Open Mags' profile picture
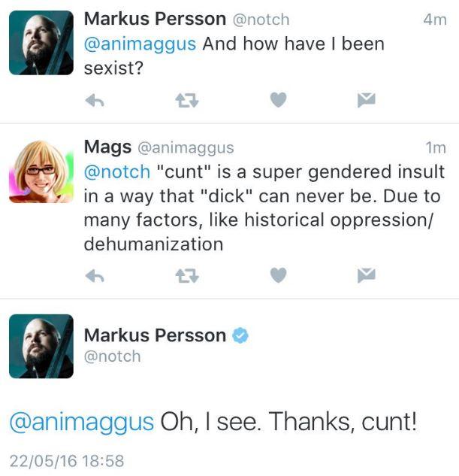The width and height of the screenshot is (459, 476). coord(41,171)
